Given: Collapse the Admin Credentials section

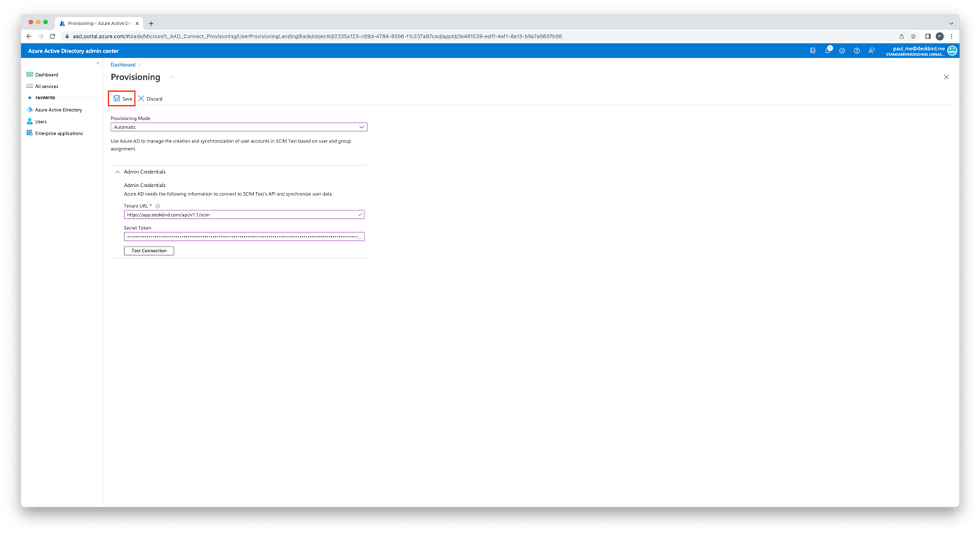Looking at the screenshot, I should pos(118,172).
